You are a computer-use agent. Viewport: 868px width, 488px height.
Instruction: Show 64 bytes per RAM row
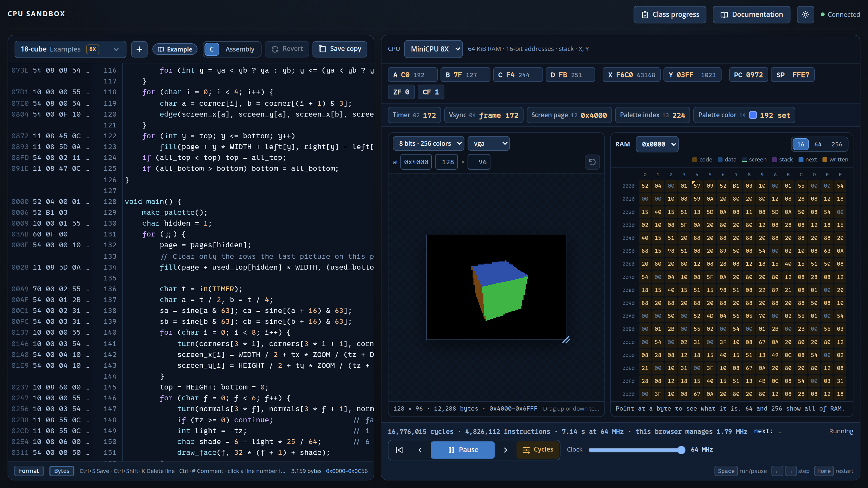click(818, 144)
